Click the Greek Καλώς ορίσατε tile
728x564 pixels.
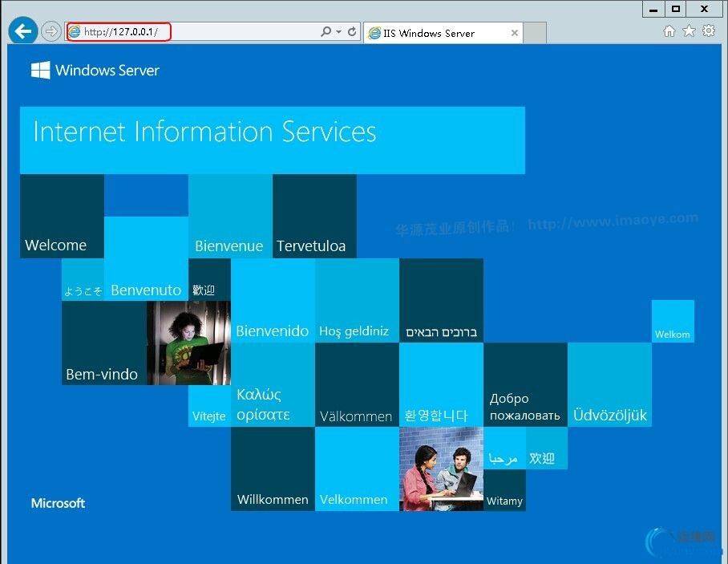pos(273,384)
